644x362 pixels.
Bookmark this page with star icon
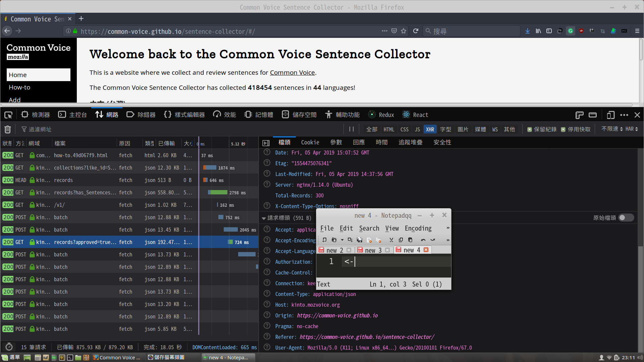tap(404, 31)
